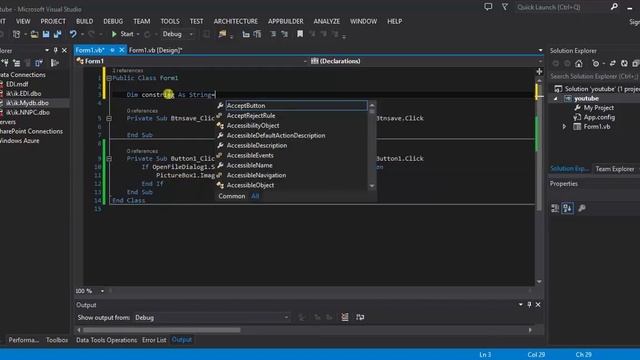Pin the Output panel with auto-hide pushpin
The width and height of the screenshot is (640, 360).
[x=529, y=304]
